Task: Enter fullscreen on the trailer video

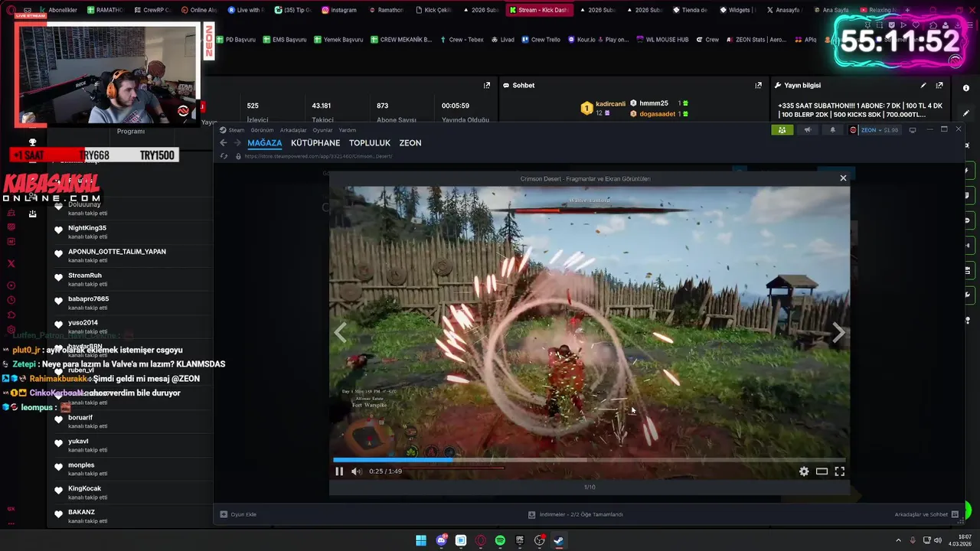Action: click(x=839, y=471)
